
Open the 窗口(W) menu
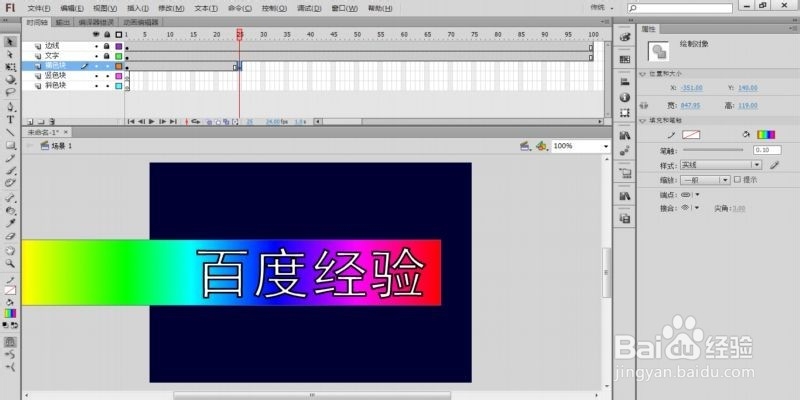pyautogui.click(x=344, y=8)
